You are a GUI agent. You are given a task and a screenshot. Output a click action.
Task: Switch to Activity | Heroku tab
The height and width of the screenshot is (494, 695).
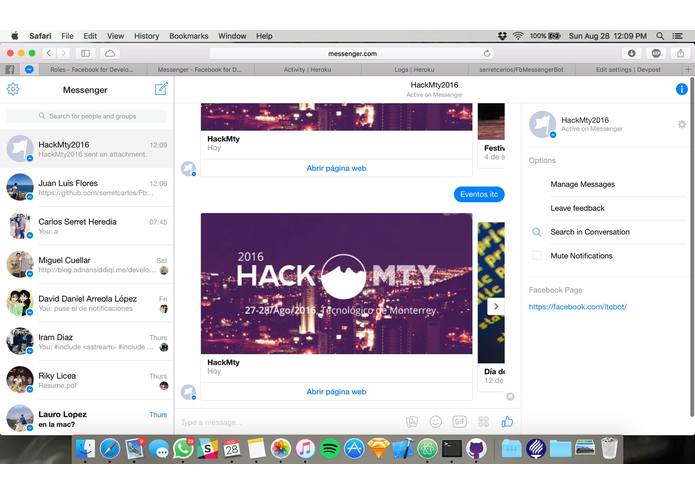click(308, 70)
